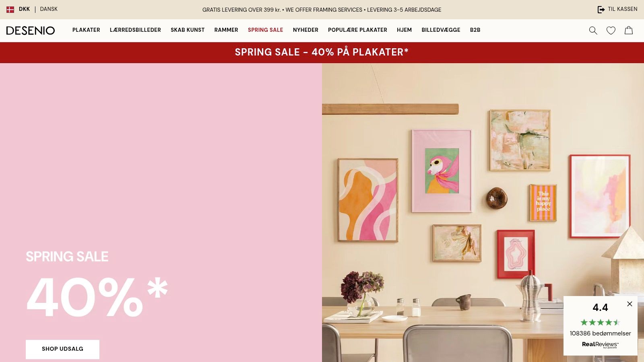Click the Danish flag icon

(10, 9)
